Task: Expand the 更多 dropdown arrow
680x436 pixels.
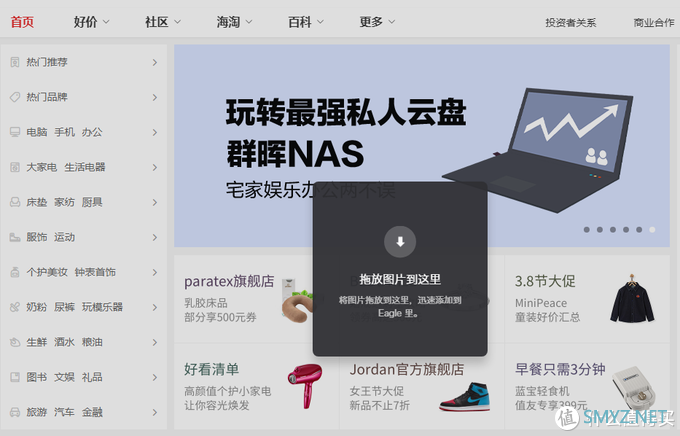Action: coord(392,22)
